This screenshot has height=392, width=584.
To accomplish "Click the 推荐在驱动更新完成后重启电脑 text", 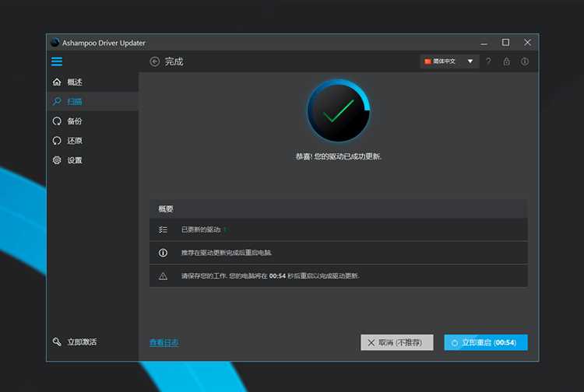I will click(227, 253).
